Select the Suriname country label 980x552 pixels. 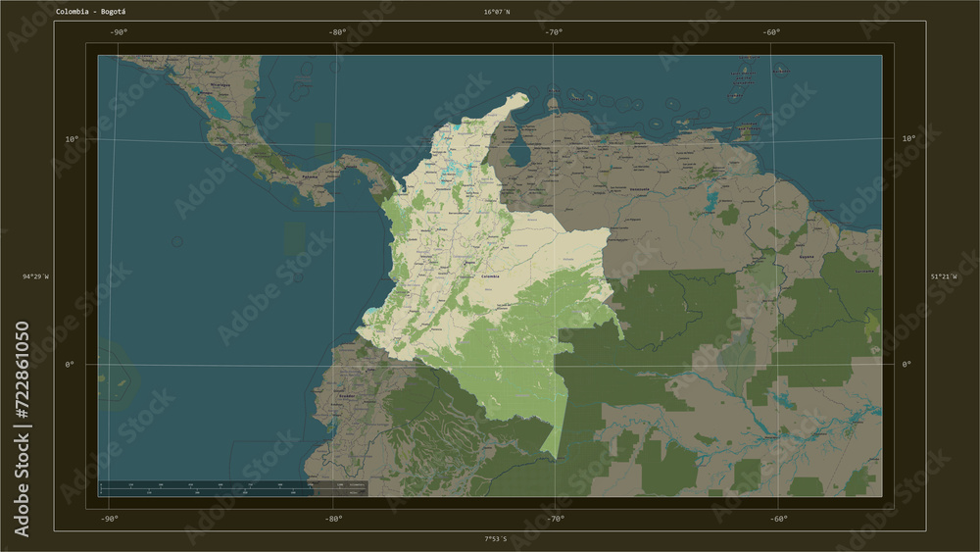(x=864, y=272)
